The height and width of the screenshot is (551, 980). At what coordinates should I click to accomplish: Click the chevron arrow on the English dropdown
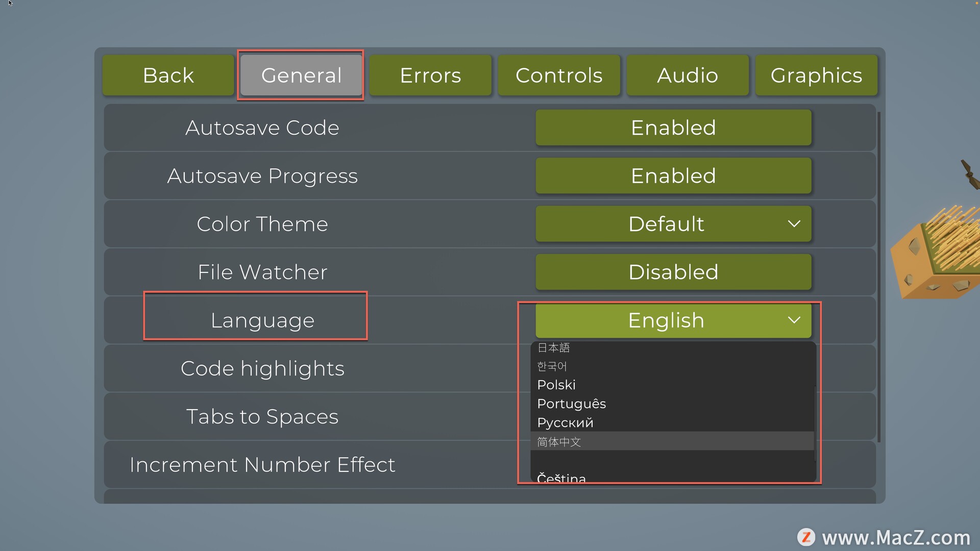(x=794, y=320)
